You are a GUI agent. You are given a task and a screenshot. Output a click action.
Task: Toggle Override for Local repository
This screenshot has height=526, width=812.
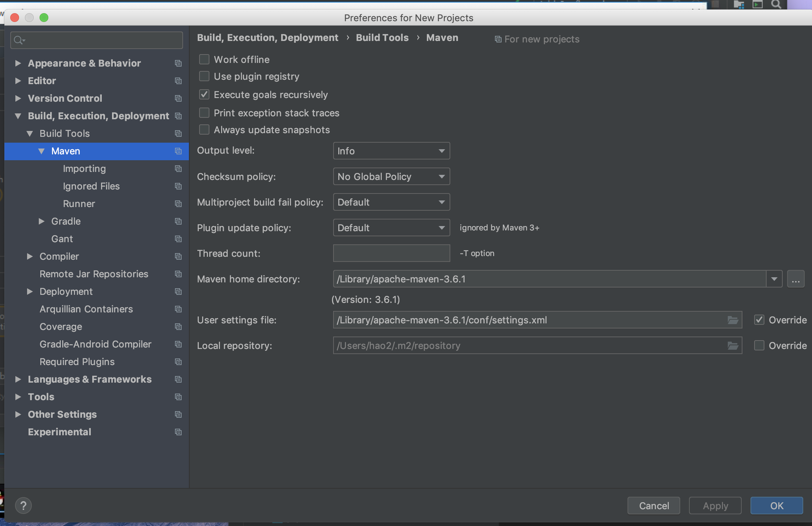759,346
